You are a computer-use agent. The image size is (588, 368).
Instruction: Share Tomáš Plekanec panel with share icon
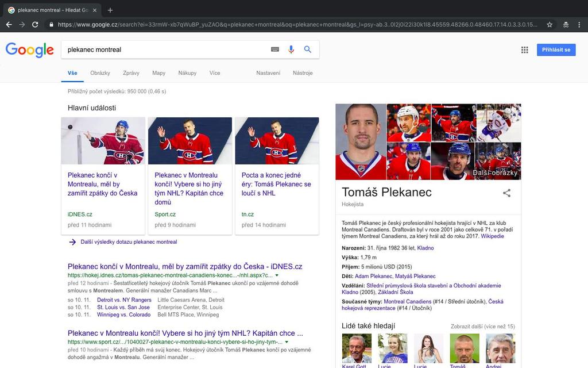(x=506, y=193)
